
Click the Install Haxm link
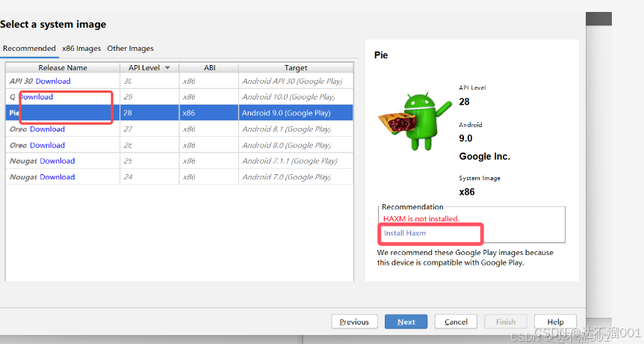click(405, 233)
